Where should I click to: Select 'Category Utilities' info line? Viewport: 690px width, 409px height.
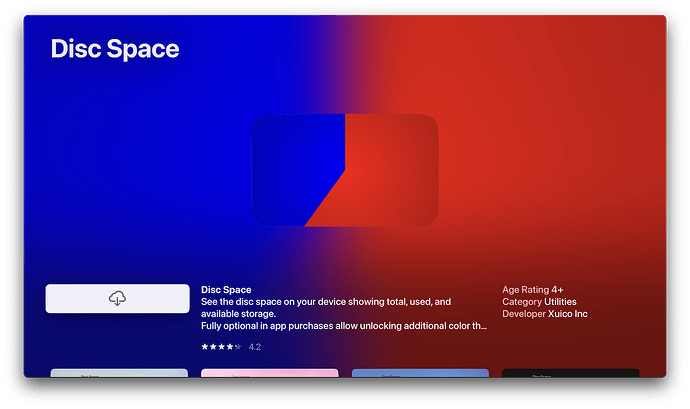click(x=539, y=302)
